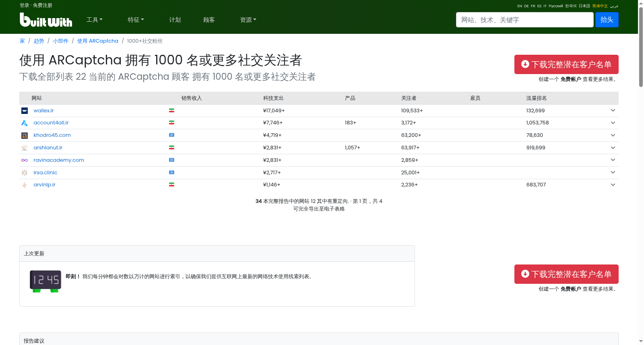This screenshot has width=644, height=345.
Task: Expand the khodro45.com row details
Action: (613, 135)
